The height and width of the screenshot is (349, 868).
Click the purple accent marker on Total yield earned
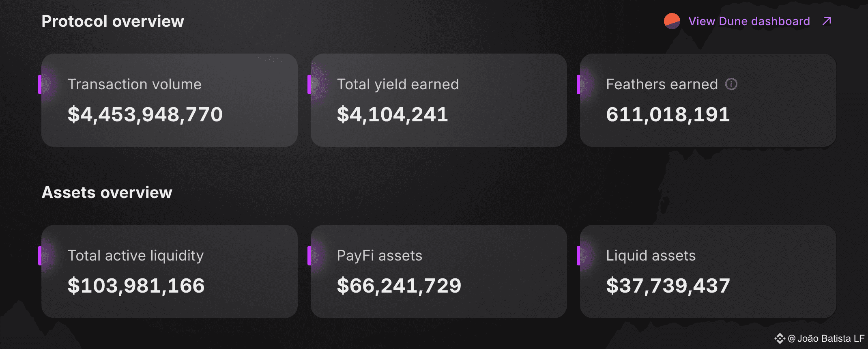coord(309,84)
